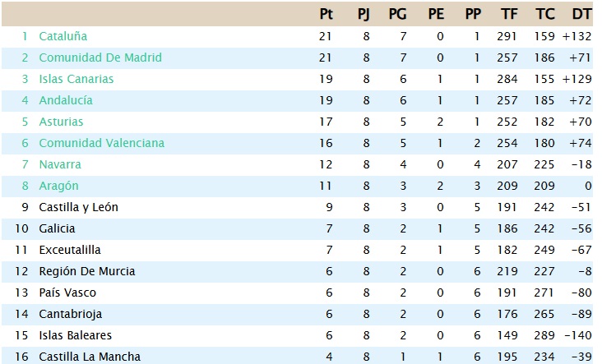Click the Navarra team link

tap(60, 164)
